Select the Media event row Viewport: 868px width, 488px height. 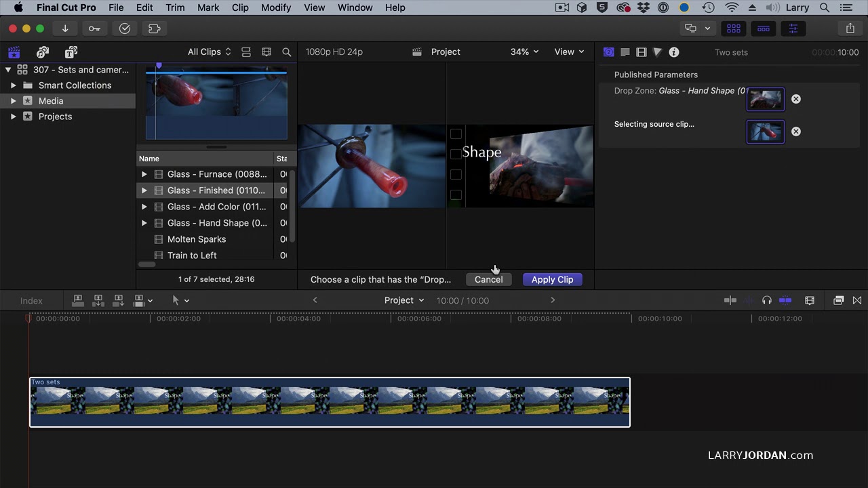pyautogui.click(x=68, y=101)
